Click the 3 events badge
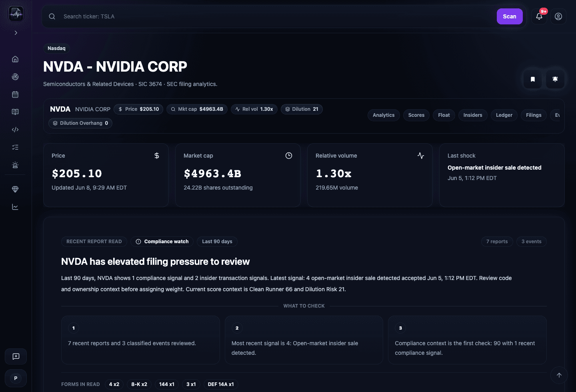Image resolution: width=576 pixels, height=392 pixels. pos(532,242)
